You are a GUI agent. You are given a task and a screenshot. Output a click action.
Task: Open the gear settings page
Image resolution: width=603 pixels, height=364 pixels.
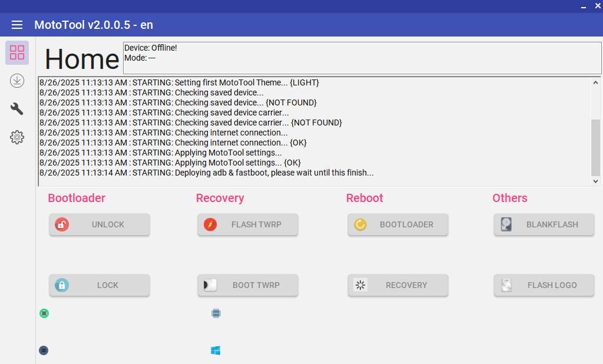(17, 137)
